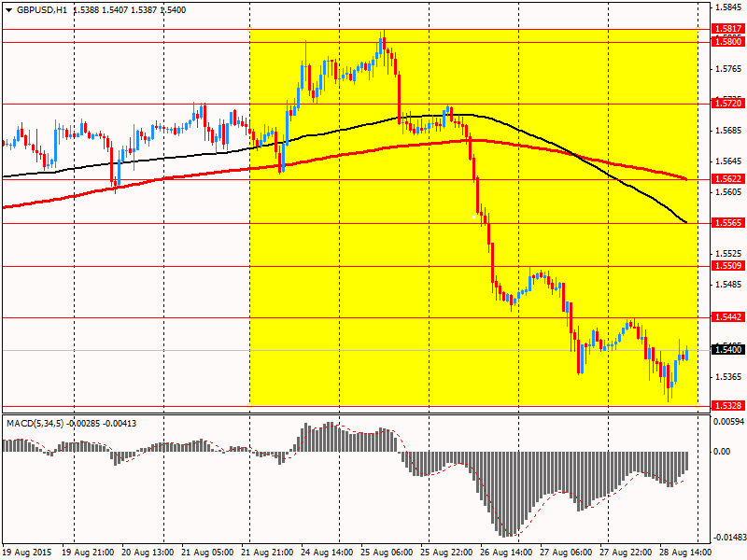
Task: Click the 1.5765 price axis value
Action: 729,69
